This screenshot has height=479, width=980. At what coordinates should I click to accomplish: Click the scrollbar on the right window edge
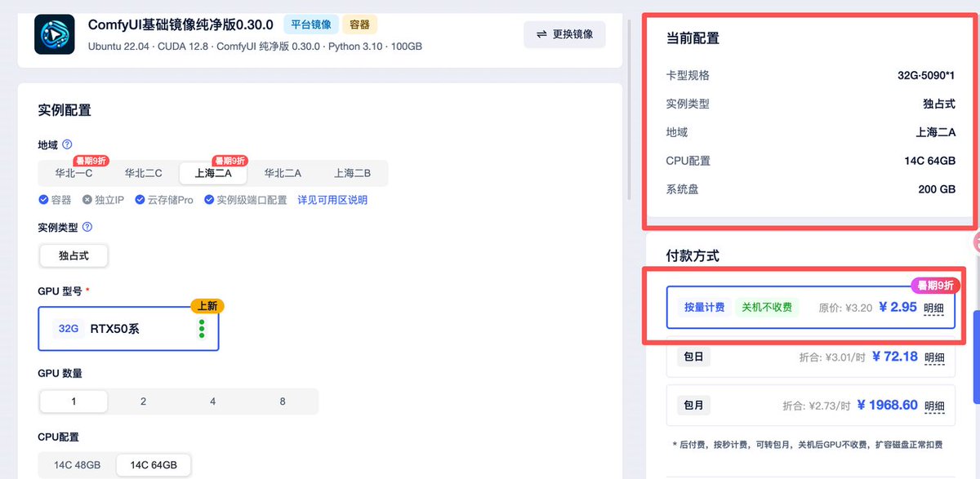976,357
